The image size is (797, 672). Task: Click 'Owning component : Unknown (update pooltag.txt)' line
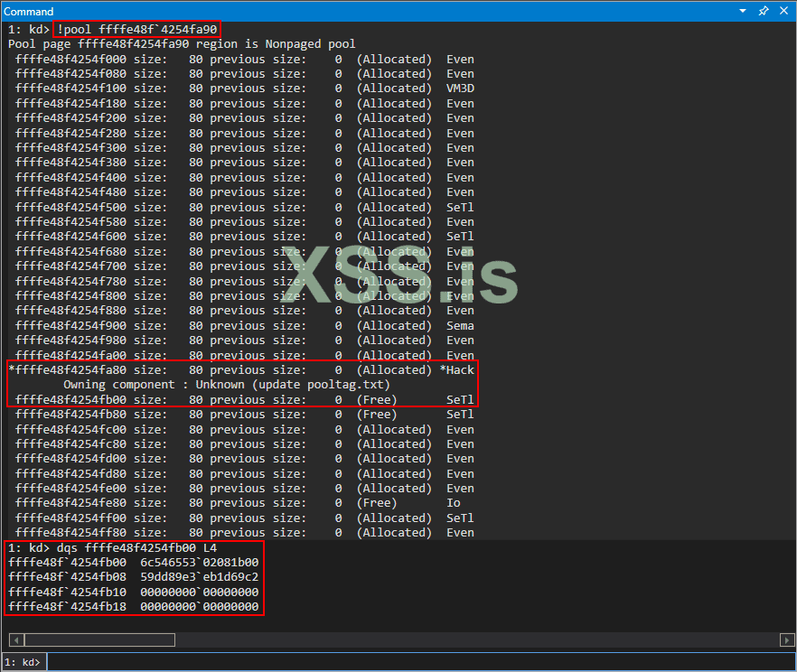[x=227, y=385]
